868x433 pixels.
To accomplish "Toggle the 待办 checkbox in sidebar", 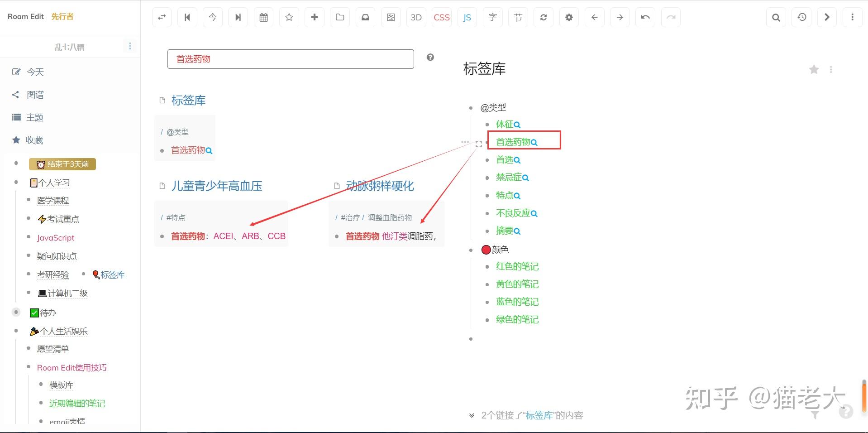I will (34, 313).
